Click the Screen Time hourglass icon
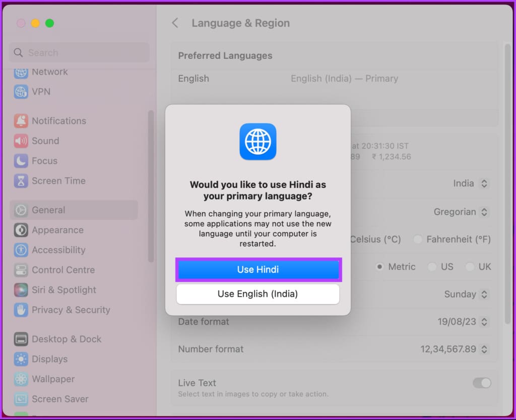Viewport: 516px width, 420px height. click(x=21, y=181)
